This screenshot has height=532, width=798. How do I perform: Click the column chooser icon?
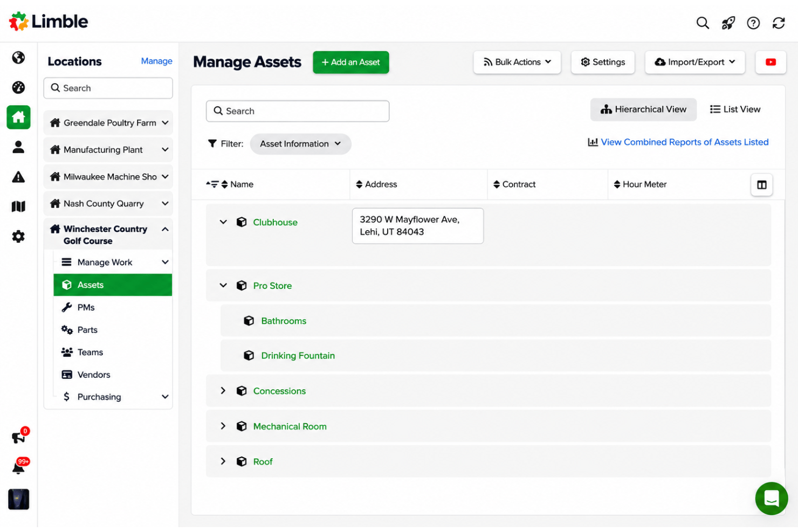[x=761, y=185]
